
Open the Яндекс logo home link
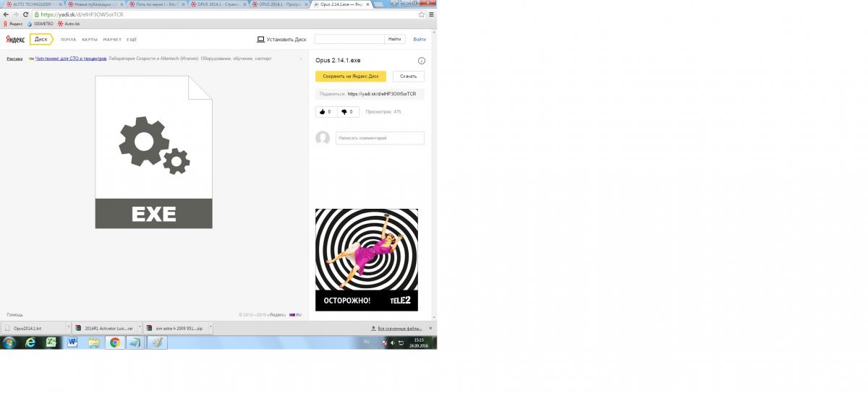(x=15, y=39)
